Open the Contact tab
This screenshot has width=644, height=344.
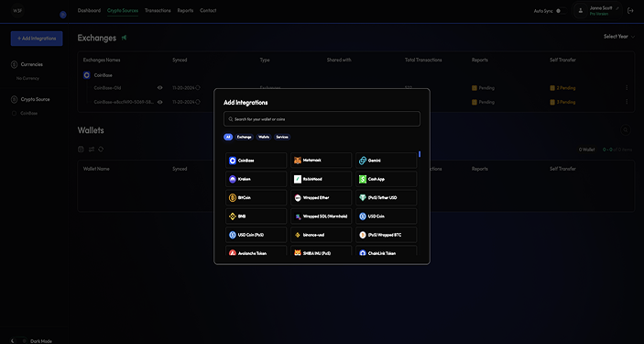[208, 11]
